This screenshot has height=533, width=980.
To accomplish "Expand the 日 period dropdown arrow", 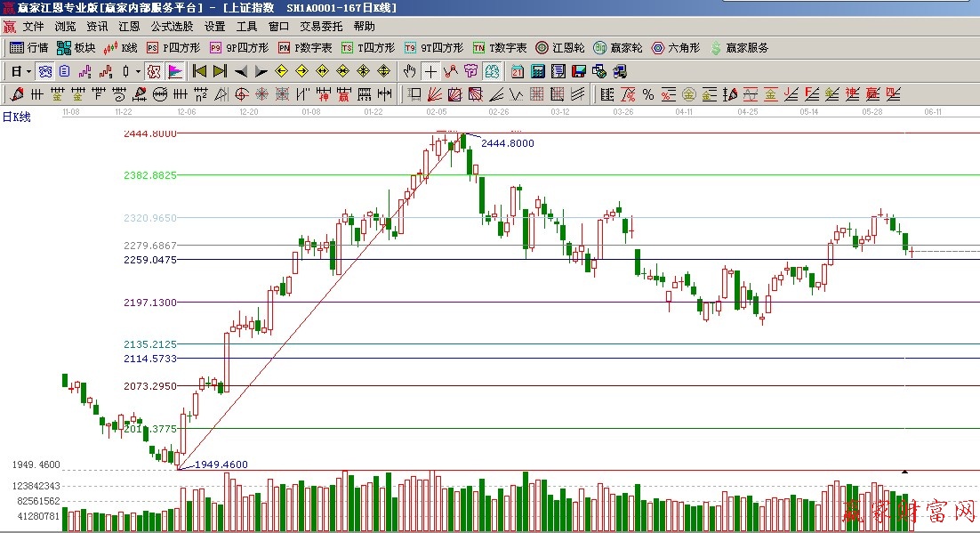I will (28, 71).
